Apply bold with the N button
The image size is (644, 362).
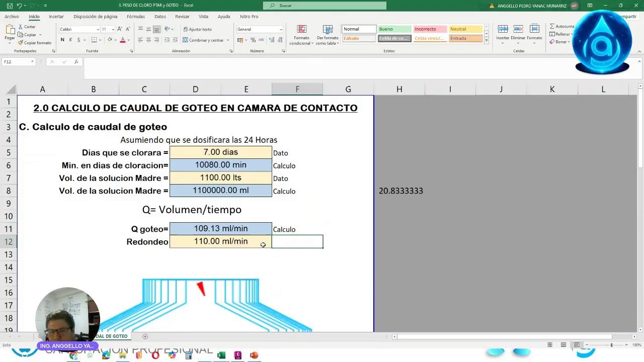click(x=62, y=40)
